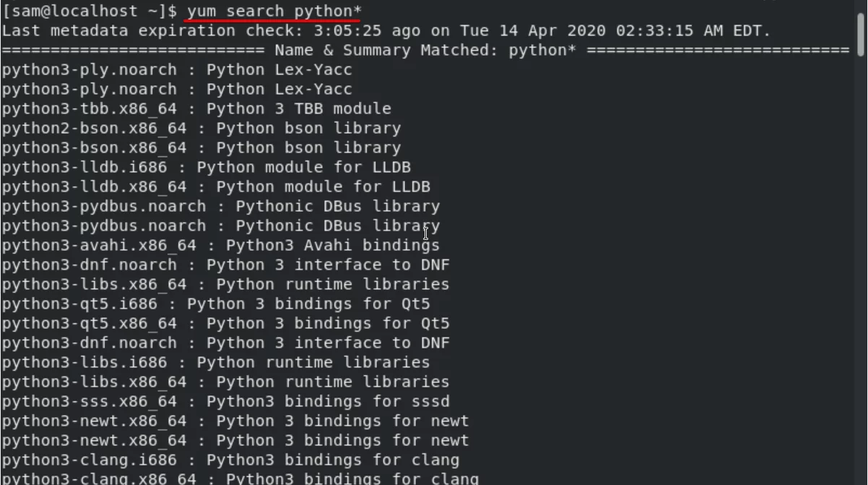Pick the python3-qt5.i686 entry
Image resolution: width=868 pixels, height=485 pixels.
[216, 304]
